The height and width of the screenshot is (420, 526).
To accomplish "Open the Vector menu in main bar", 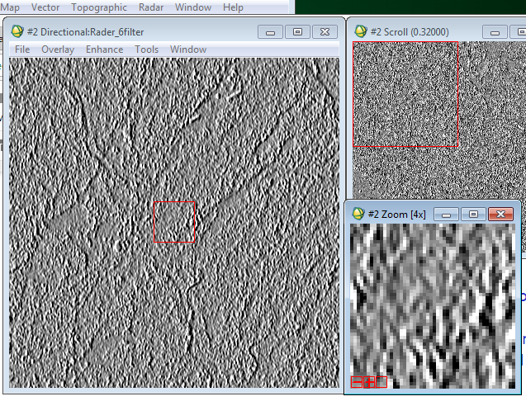I will coord(45,7).
